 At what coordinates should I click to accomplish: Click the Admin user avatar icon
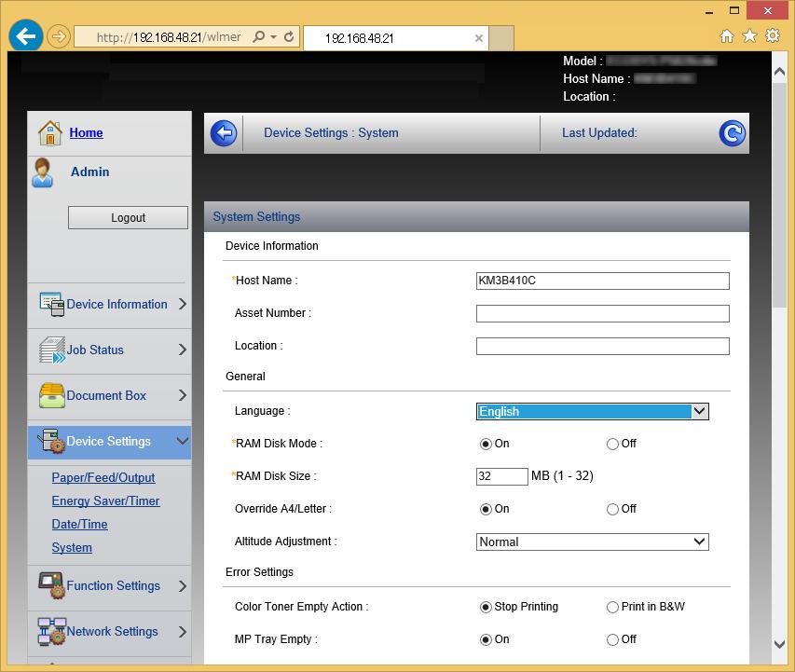[43, 173]
